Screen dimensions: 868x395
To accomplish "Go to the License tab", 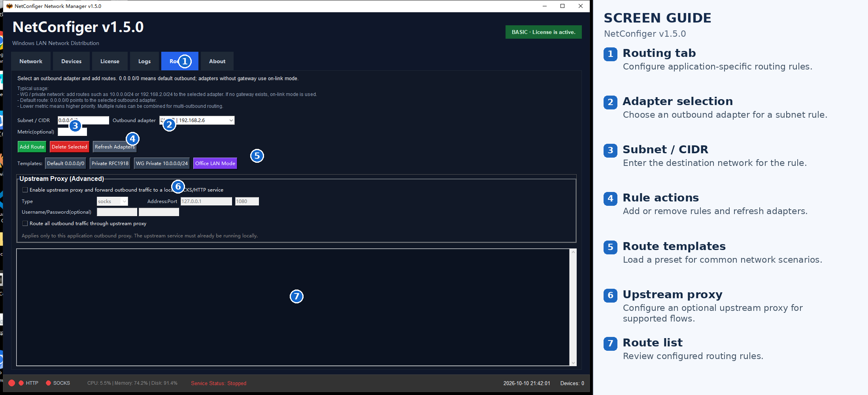I will pos(110,61).
